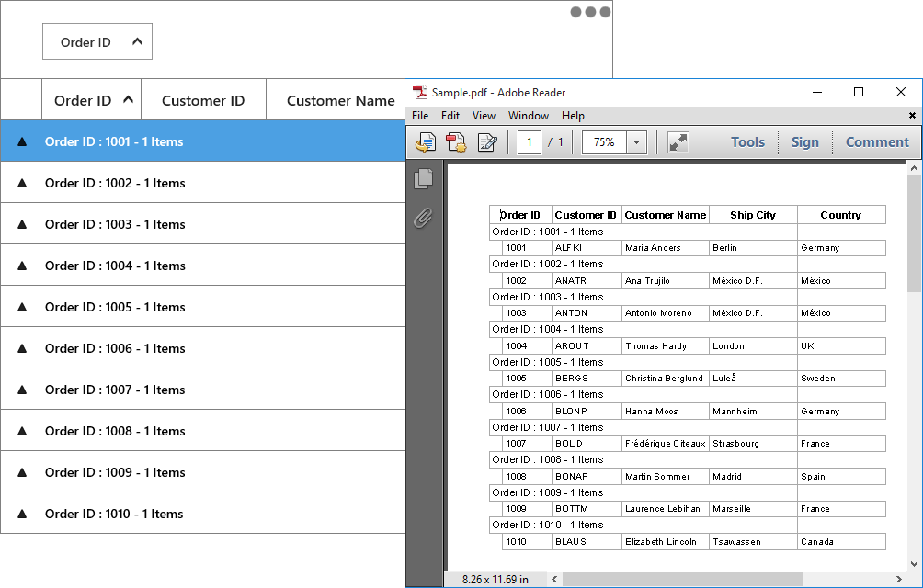
Task: Collapse group Order ID : 1002
Action: click(x=22, y=183)
